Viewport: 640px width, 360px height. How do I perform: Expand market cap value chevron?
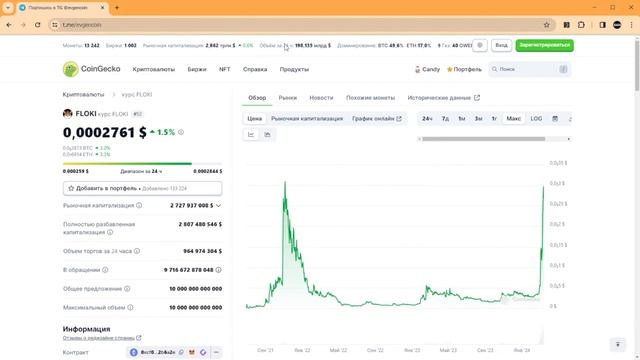[218, 205]
